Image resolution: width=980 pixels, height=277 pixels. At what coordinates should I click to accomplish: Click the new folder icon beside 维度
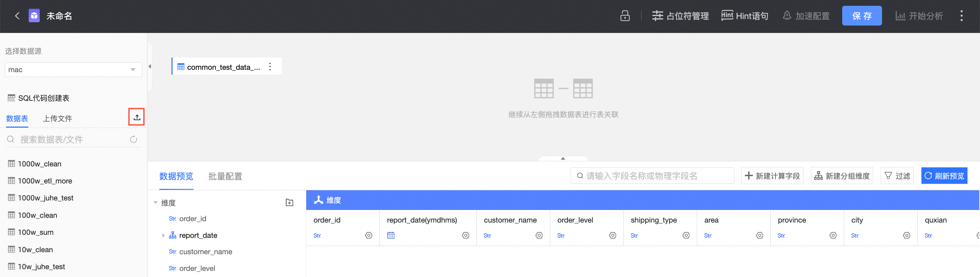tap(290, 202)
